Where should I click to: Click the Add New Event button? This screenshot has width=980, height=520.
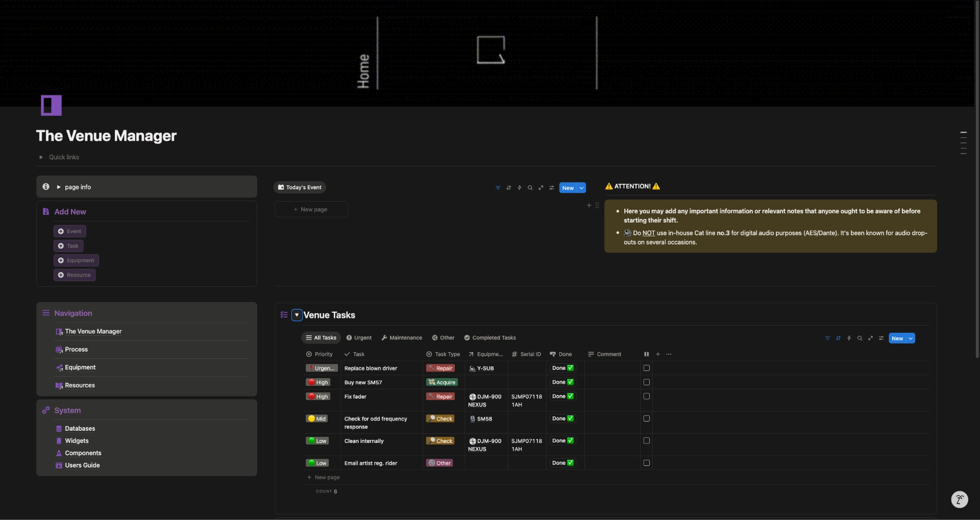click(x=70, y=231)
